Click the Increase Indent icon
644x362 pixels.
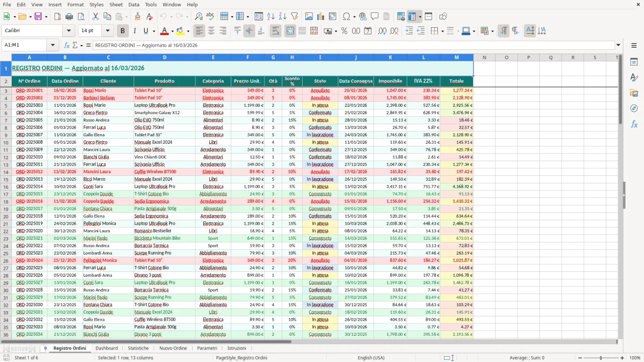click(x=409, y=31)
